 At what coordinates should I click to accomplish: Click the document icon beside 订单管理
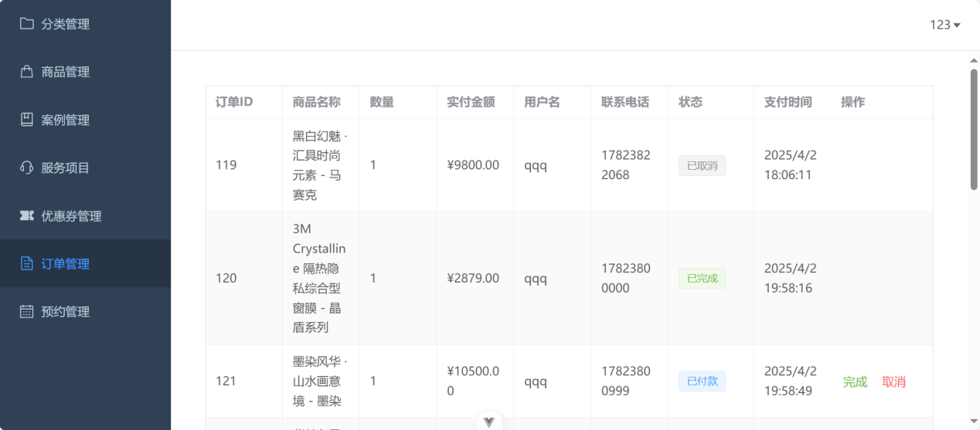tap(26, 263)
